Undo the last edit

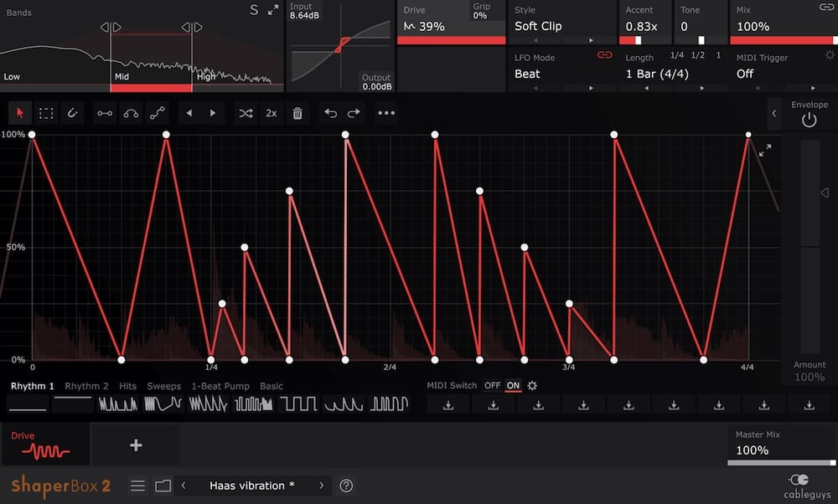pos(330,113)
